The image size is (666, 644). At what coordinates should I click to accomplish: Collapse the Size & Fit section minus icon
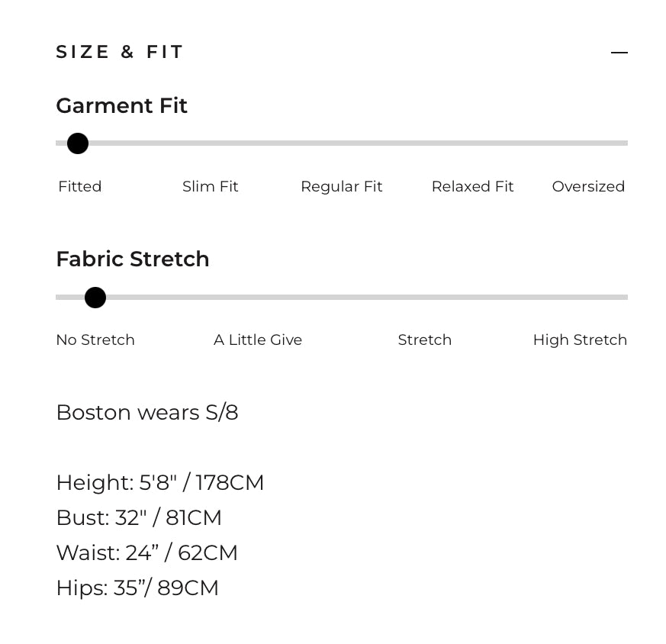[x=619, y=53]
